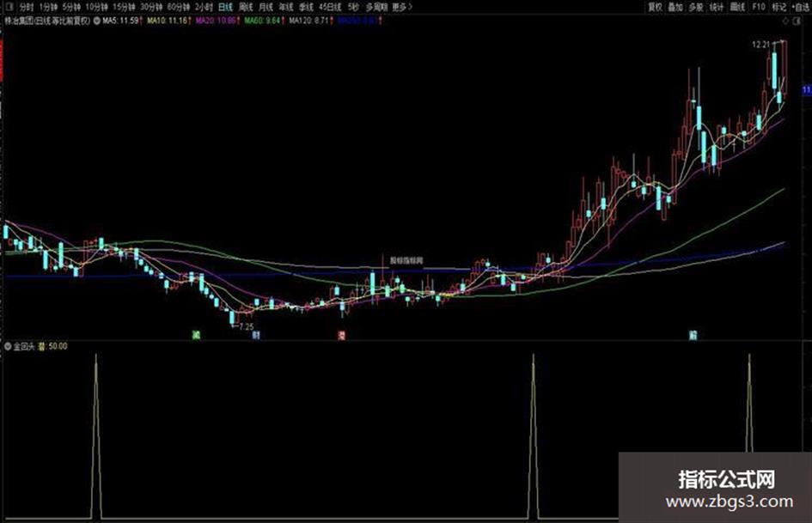The height and width of the screenshot is (523, 812).
Task: Click the last signal spike in 金回头 panel
Action: pos(748,404)
